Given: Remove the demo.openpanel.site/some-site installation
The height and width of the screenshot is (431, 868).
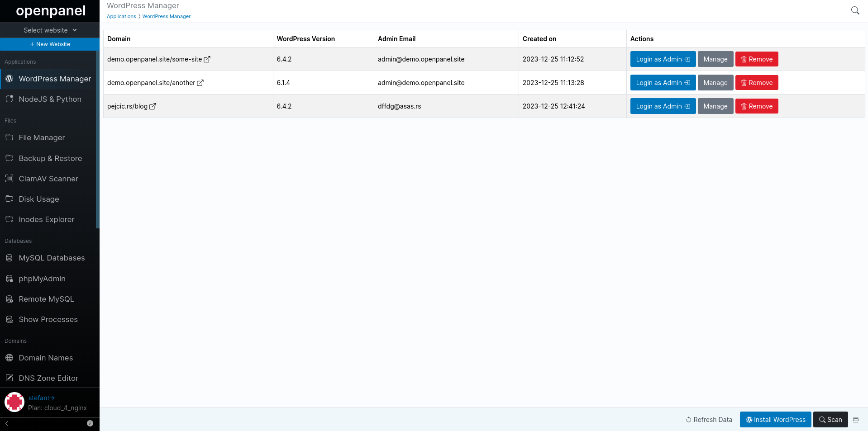Looking at the screenshot, I should [757, 59].
